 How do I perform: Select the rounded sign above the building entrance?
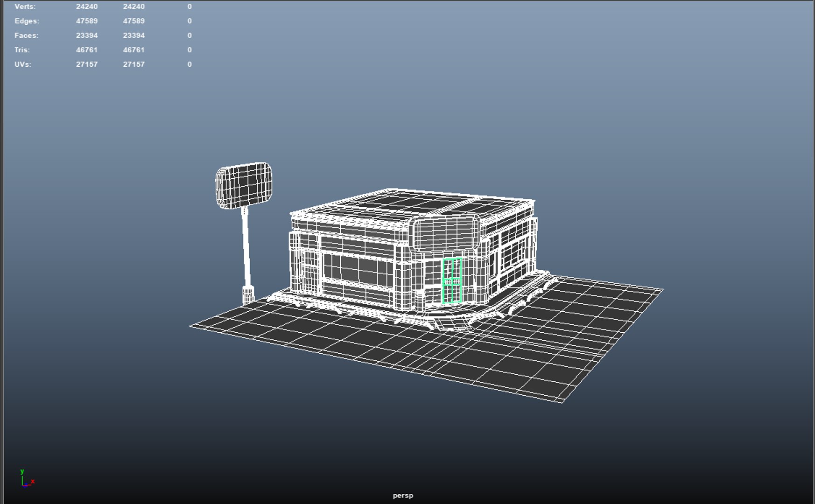point(445,233)
